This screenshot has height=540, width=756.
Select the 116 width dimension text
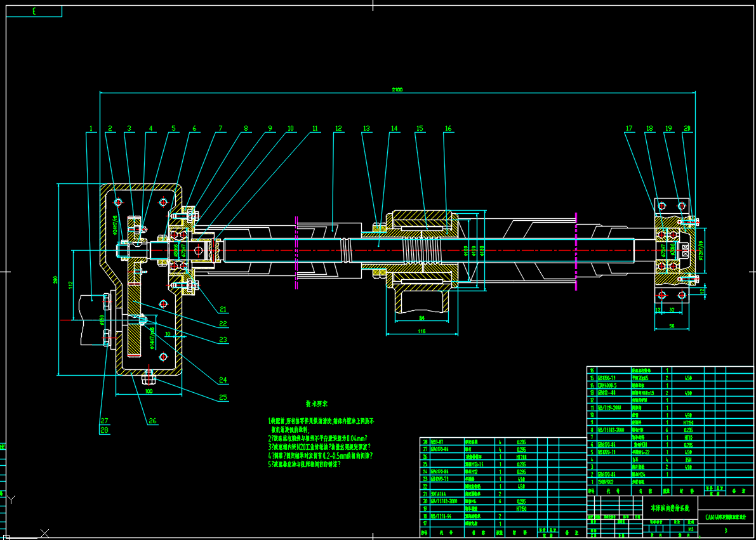pos(421,332)
